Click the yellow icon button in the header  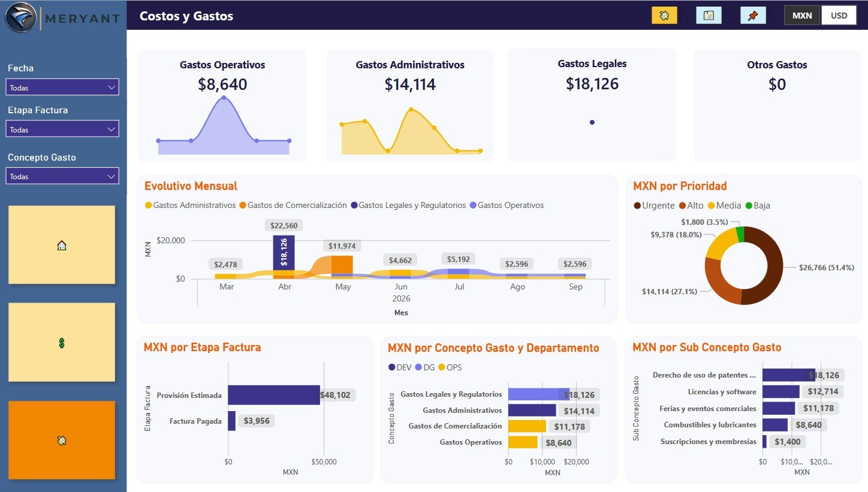tap(664, 16)
